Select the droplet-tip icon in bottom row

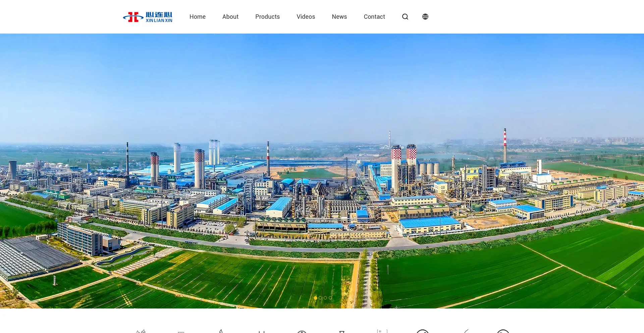pyautogui.click(x=221, y=331)
